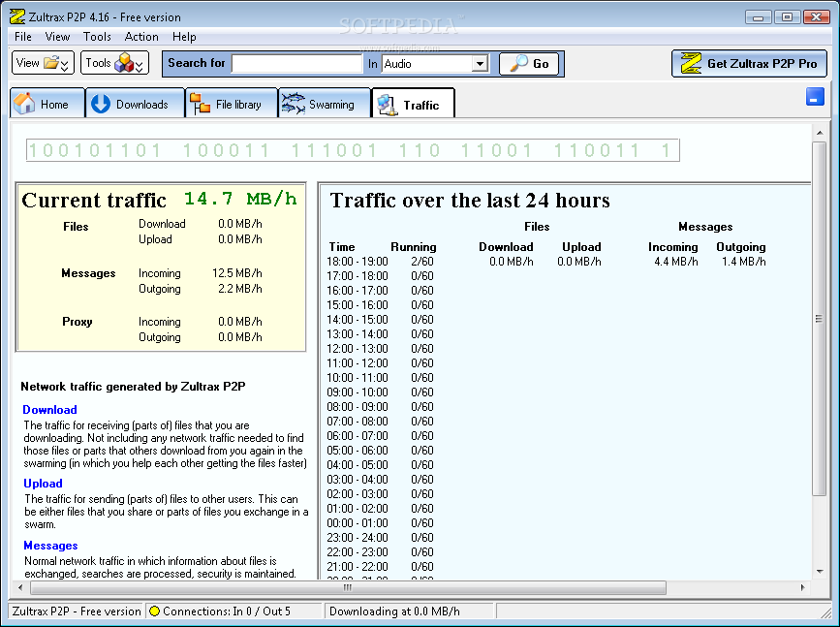Viewport: 840px width, 627px height.
Task: Click the house icon on Home tab
Action: click(x=24, y=104)
